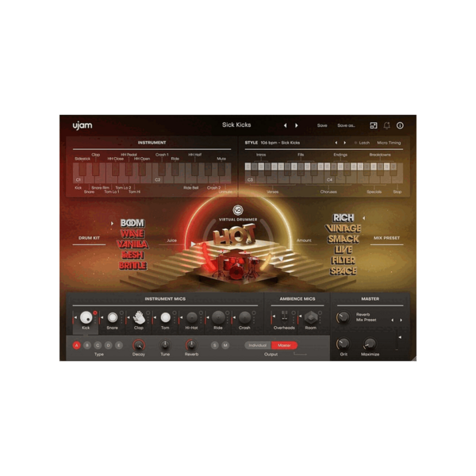
Task: Adjust the Overheads volume fader
Action: tap(273, 317)
